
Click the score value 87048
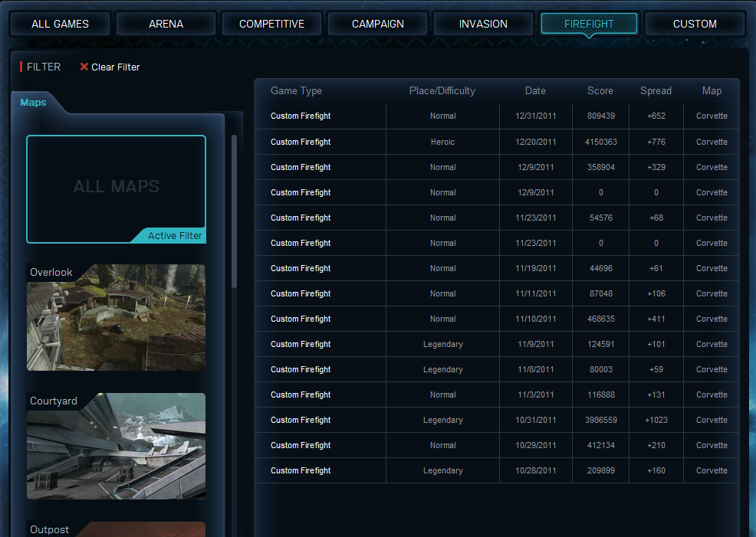tap(601, 294)
